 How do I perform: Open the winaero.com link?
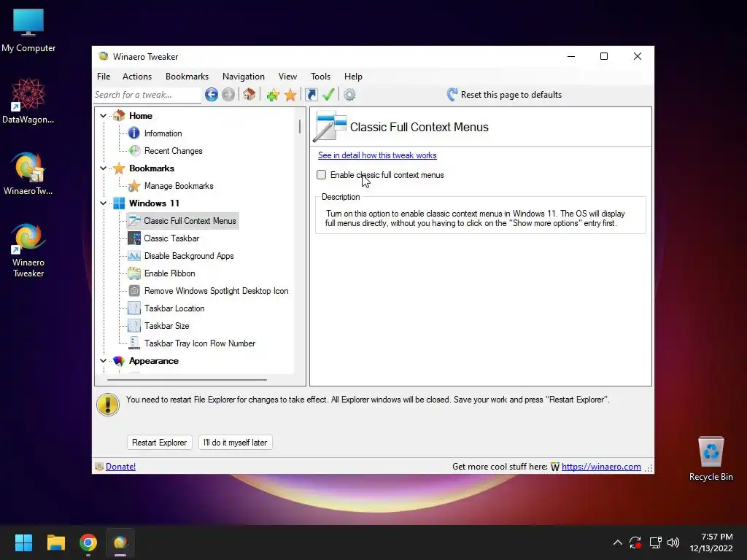pos(601,467)
